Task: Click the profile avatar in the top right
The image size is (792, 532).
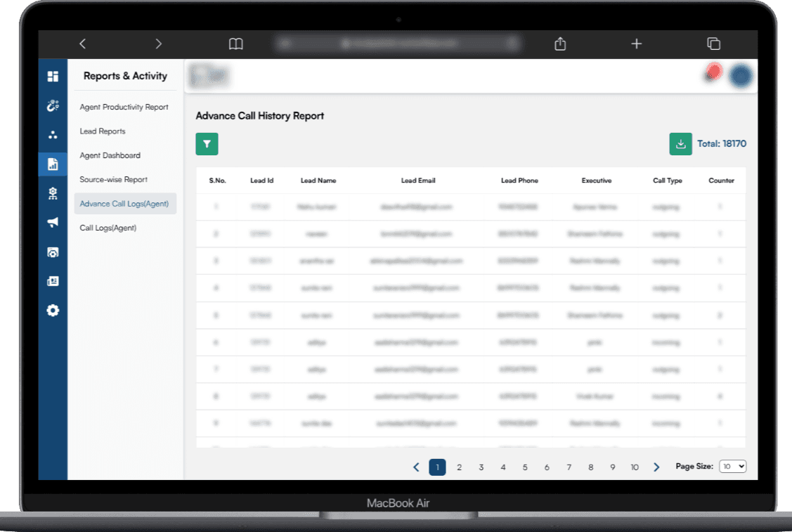Action: tap(741, 74)
